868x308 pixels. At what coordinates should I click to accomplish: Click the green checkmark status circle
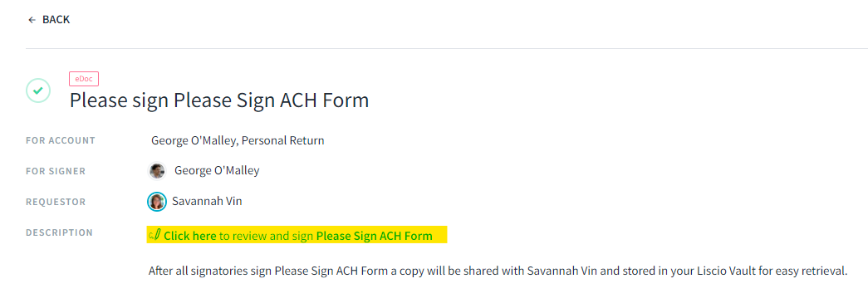point(38,90)
